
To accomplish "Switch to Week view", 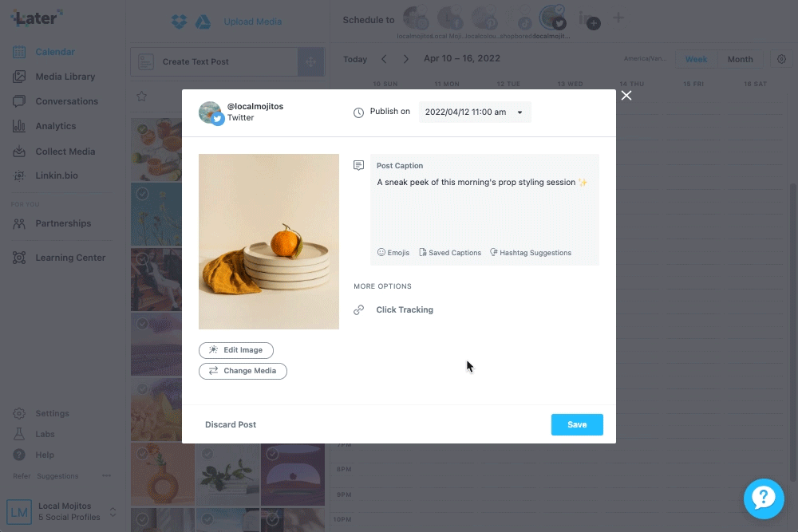I will (x=696, y=60).
